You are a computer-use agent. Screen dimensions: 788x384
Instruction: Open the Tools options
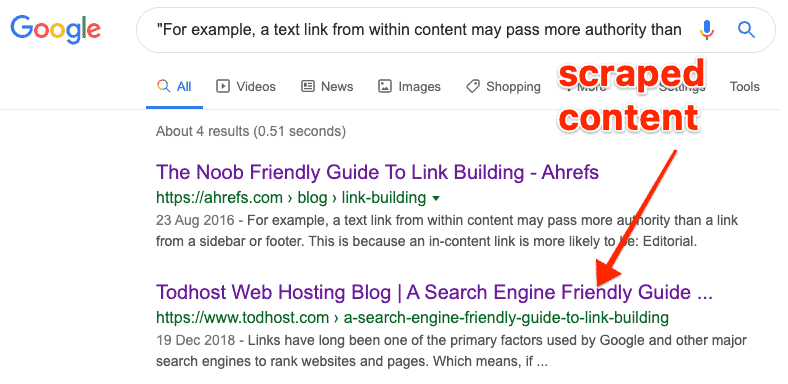click(744, 86)
